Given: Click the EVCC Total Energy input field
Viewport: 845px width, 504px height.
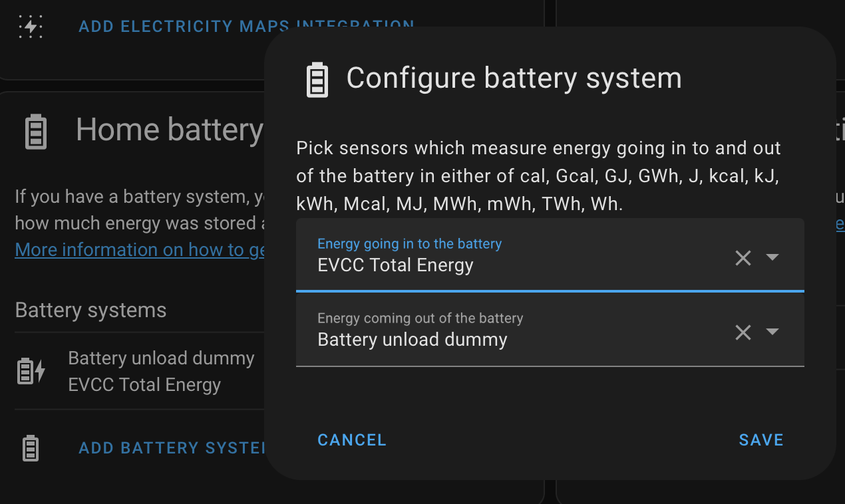Looking at the screenshot, I should click(x=506, y=265).
